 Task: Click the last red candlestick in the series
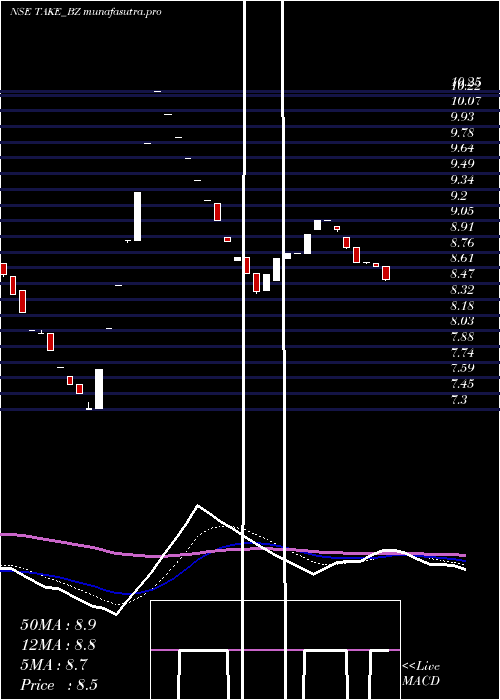pos(386,273)
